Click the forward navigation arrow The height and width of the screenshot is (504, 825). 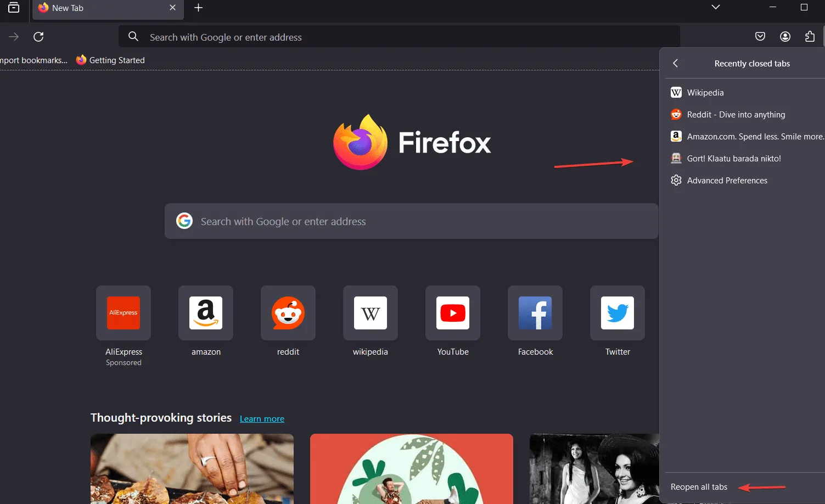pyautogui.click(x=14, y=37)
